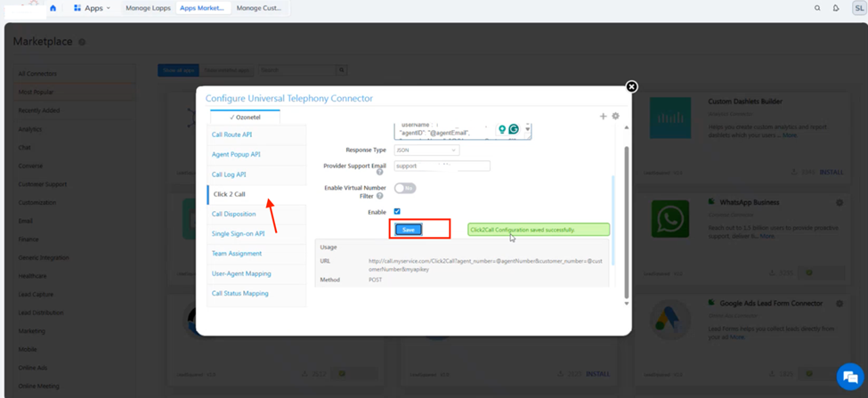
Task: Click the Provider Support Email field
Action: pos(442,166)
